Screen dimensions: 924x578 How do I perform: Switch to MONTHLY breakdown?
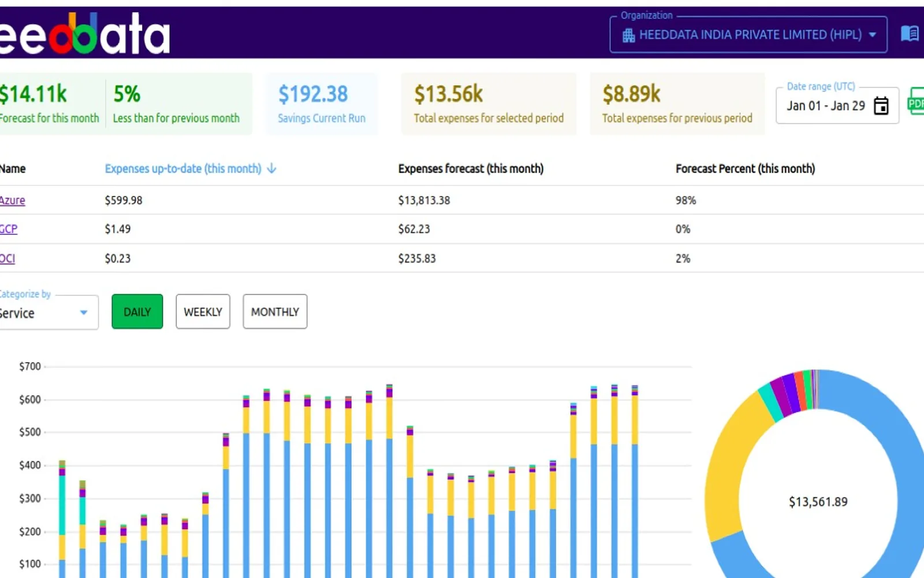tap(275, 312)
